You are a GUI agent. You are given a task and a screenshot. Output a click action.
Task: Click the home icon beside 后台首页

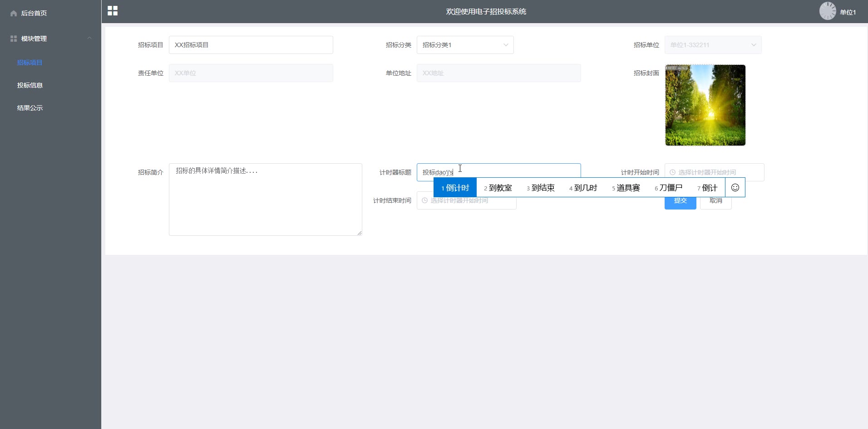pyautogui.click(x=14, y=13)
